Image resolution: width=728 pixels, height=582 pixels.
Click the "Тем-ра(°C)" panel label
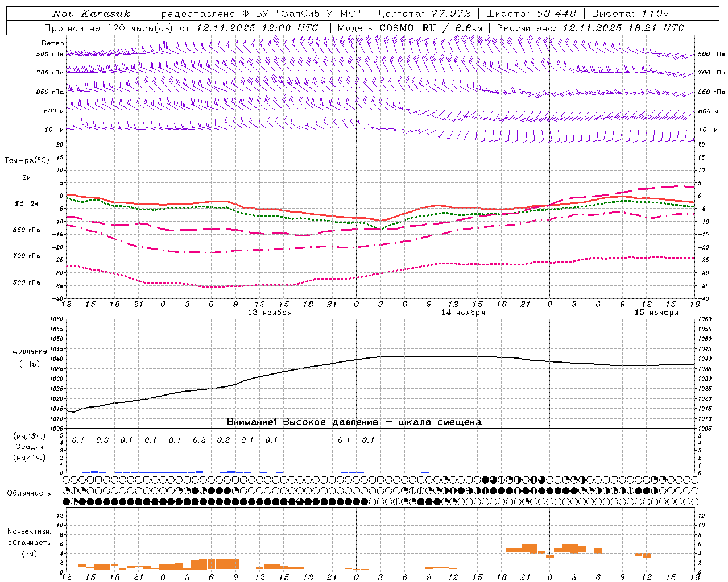[27, 161]
